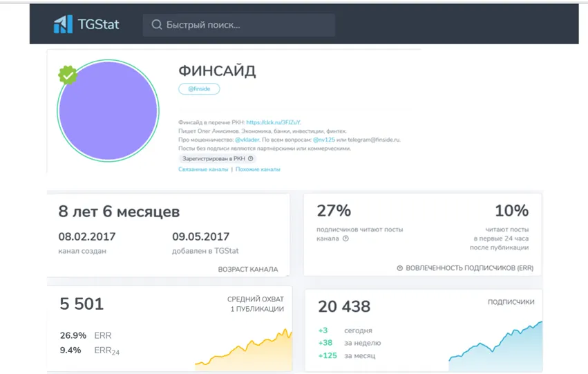Screen dimensions: 588x374
Task: Open the @nv125 contact link
Action: pos(324,140)
